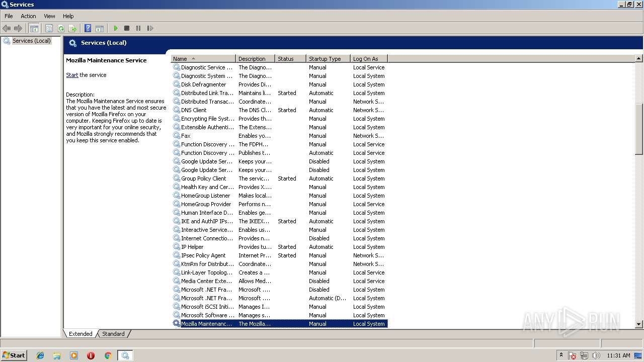The width and height of the screenshot is (644, 362).
Task: Select Mozilla Maintenance Service gear icon
Action: pos(177,324)
